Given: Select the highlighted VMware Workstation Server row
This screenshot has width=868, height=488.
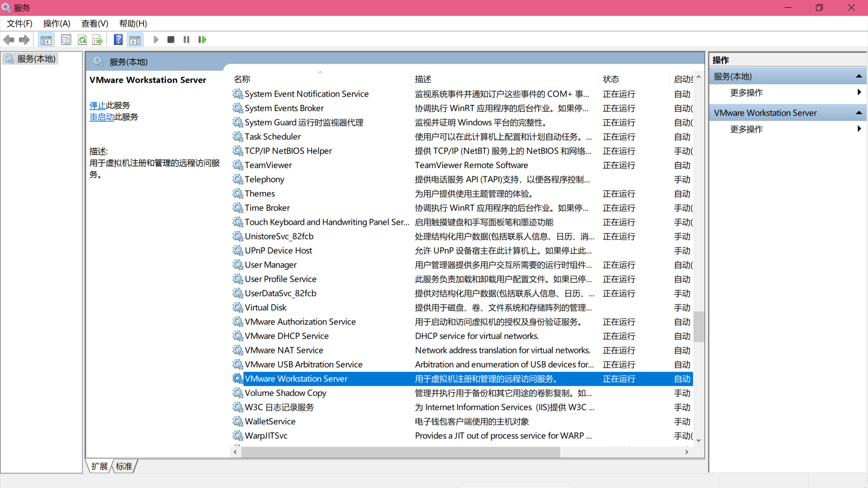Looking at the screenshot, I should (x=462, y=379).
